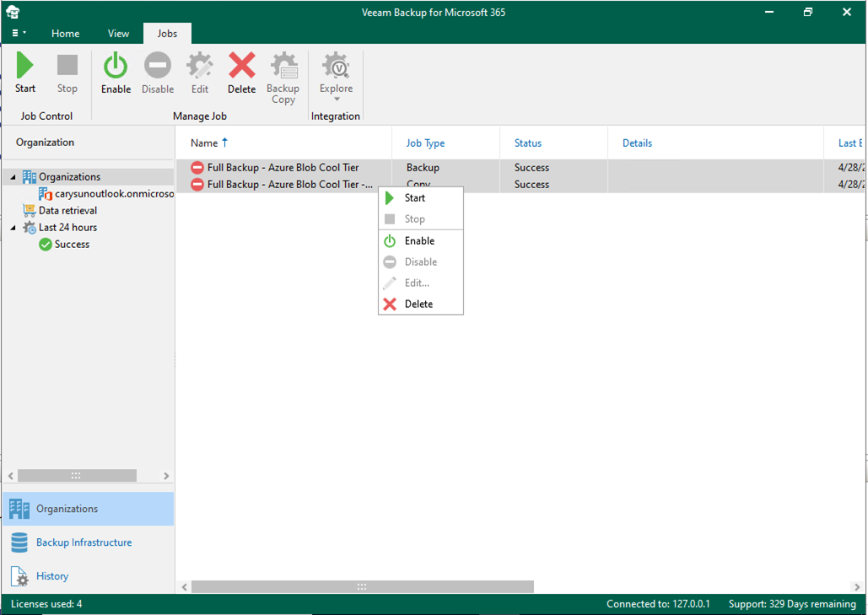This screenshot has height=615, width=868.
Task: Click the tree pane horizontal scrollbar thumb
Action: [77, 476]
